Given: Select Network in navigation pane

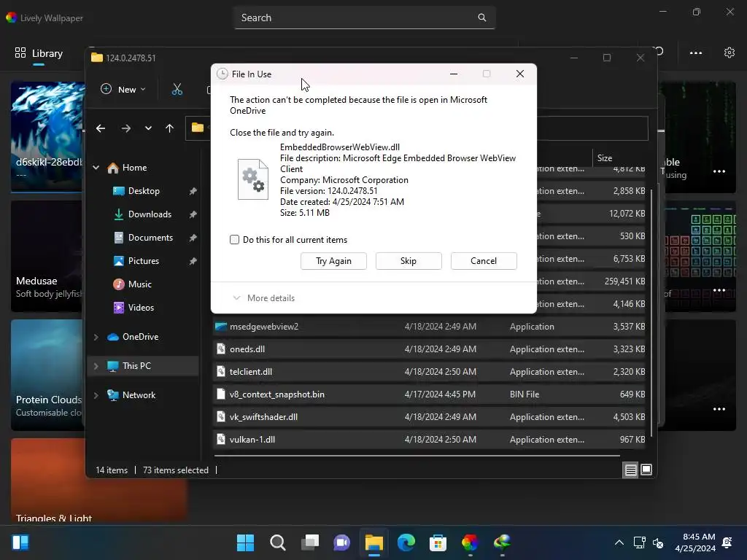Looking at the screenshot, I should [139, 394].
